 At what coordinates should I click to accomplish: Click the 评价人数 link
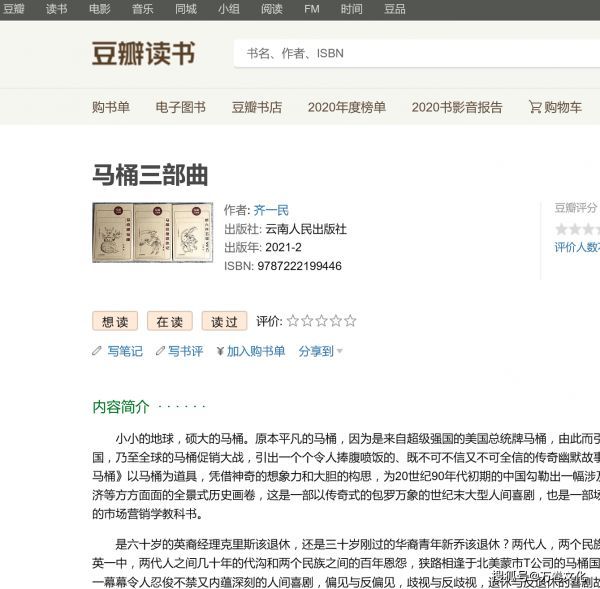coord(577,247)
